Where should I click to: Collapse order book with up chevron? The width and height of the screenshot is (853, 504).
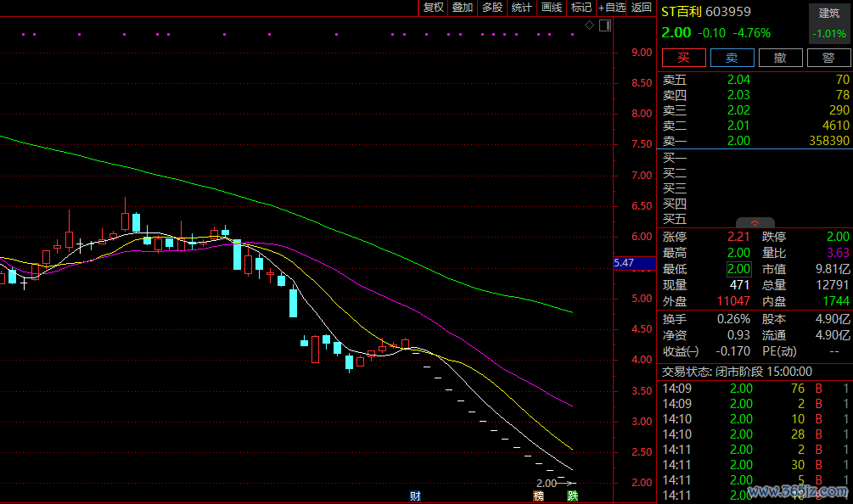755,223
